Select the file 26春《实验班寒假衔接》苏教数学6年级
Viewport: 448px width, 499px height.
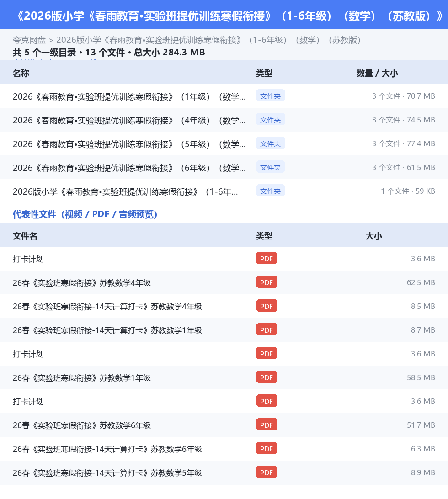click(x=82, y=425)
